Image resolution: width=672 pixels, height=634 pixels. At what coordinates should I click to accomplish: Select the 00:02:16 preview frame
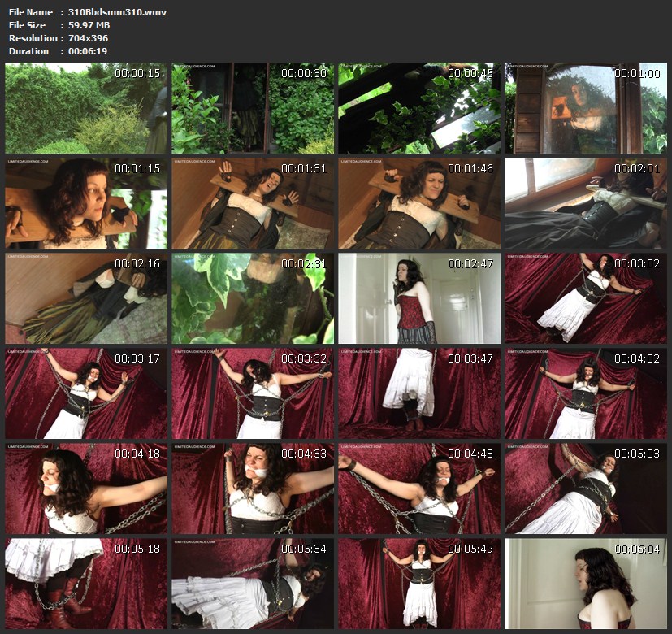[86, 298]
